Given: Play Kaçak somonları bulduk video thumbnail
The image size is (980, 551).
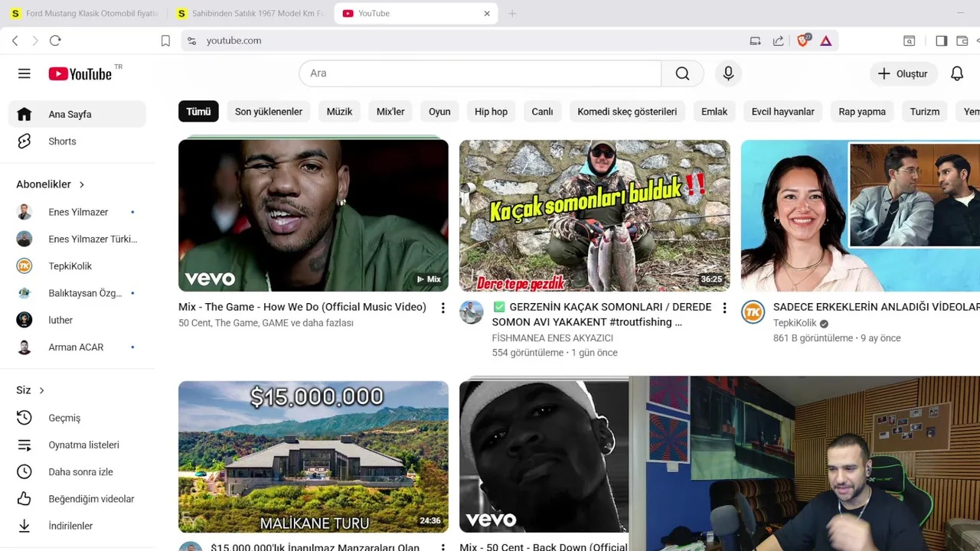Looking at the screenshot, I should (x=594, y=216).
